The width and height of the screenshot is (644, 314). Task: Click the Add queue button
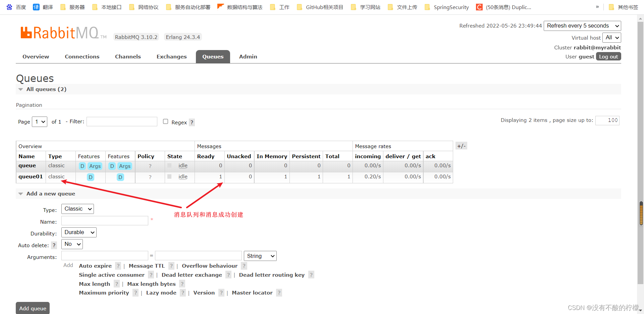point(33,308)
